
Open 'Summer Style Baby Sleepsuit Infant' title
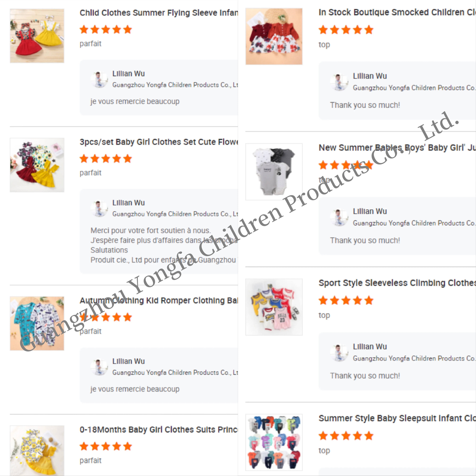(x=397, y=418)
